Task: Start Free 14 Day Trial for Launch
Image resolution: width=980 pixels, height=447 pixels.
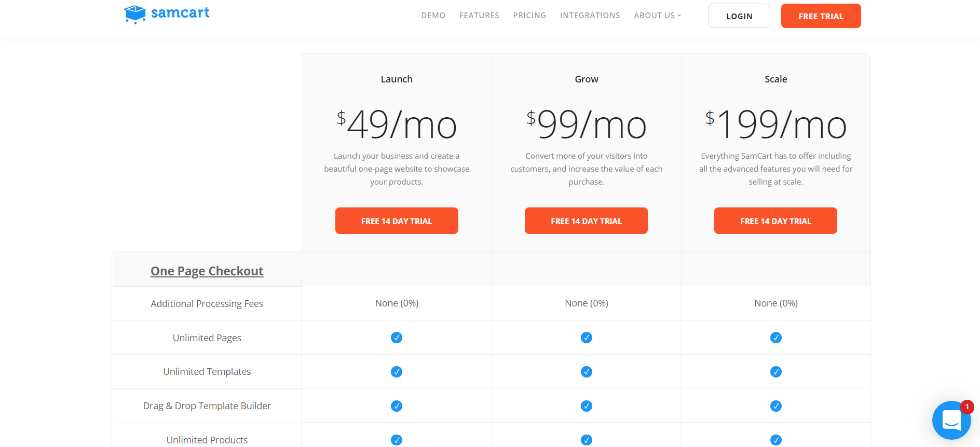Action: coord(397,221)
